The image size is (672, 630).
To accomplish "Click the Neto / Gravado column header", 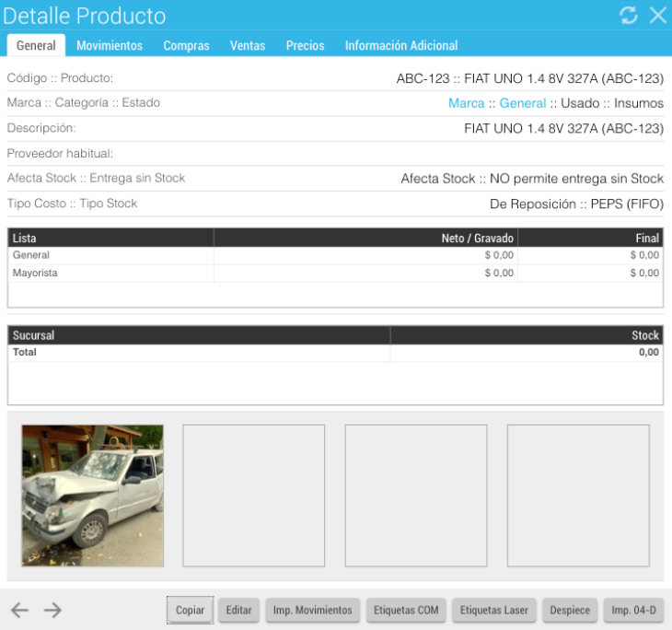I will (365, 238).
